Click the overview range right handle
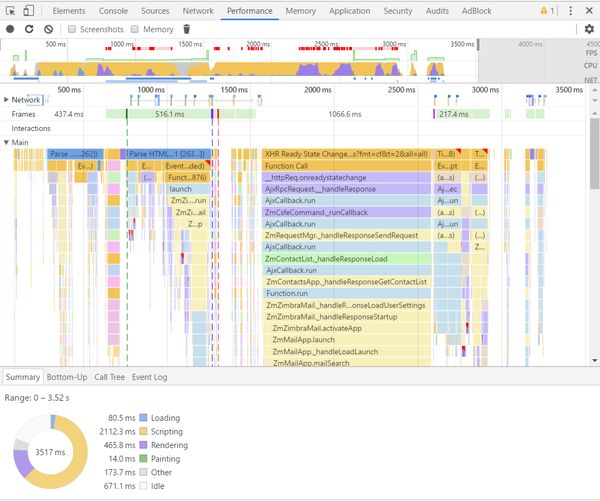The image size is (600, 501). point(478,45)
